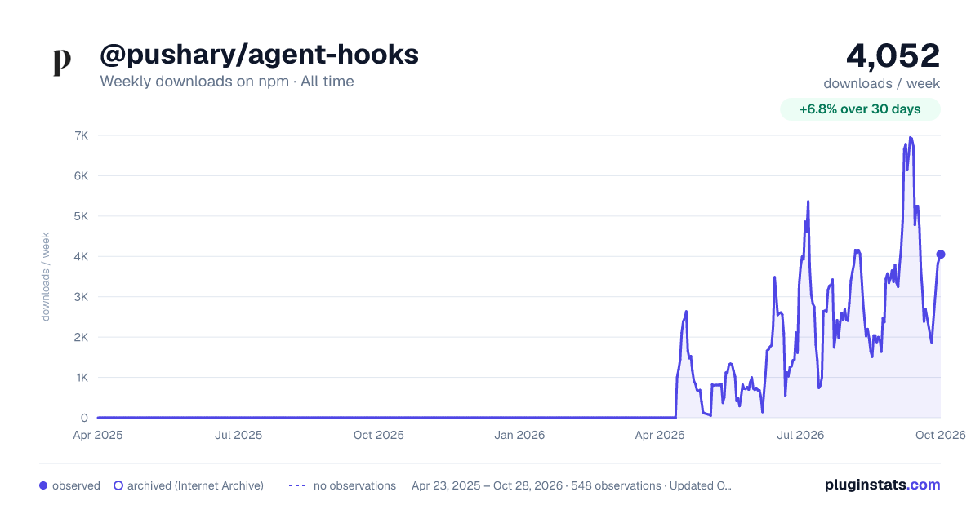Click the 7K y-axis label

[81, 135]
